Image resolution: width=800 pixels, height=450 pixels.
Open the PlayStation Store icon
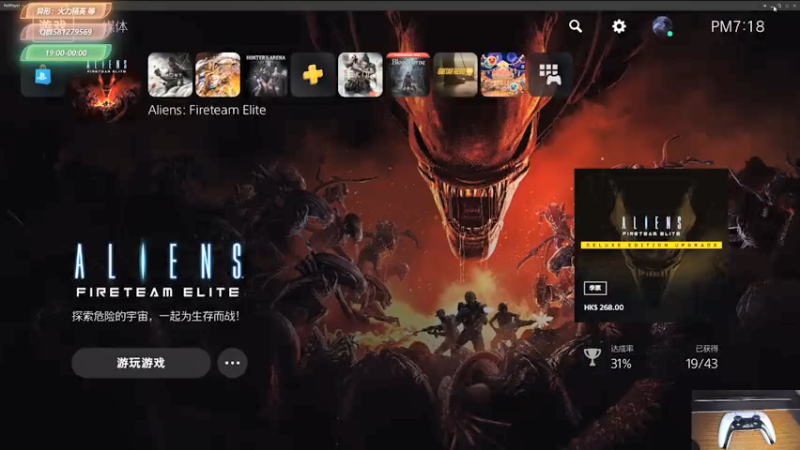coord(43,77)
